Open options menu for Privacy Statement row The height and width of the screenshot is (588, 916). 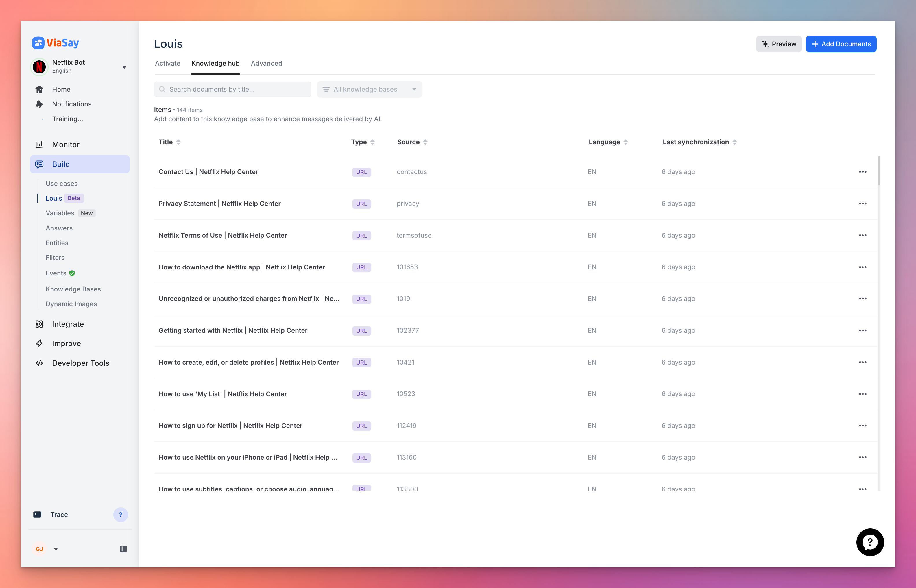863,204
